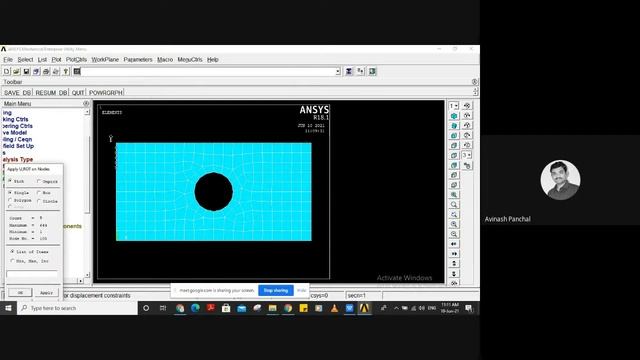Click the Save Analysis floppy icon
Screen dimensions: 640x360
coord(26,71)
